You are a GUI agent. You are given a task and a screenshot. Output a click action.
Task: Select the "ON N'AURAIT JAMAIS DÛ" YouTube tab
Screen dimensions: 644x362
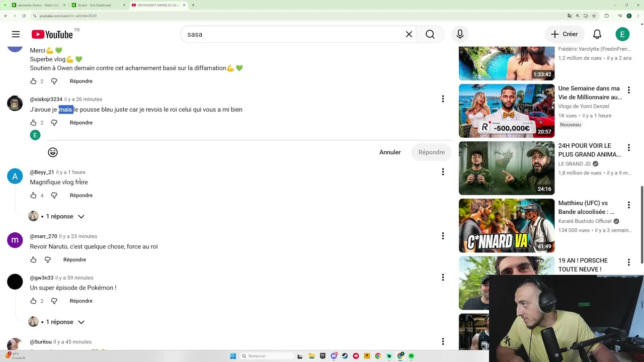[158, 5]
